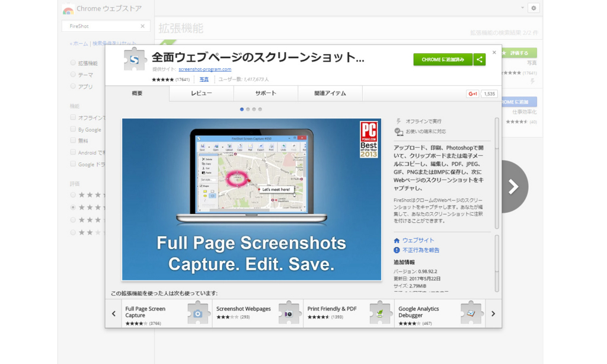Go to next extension with large arrow
607x364 pixels.
[513, 187]
